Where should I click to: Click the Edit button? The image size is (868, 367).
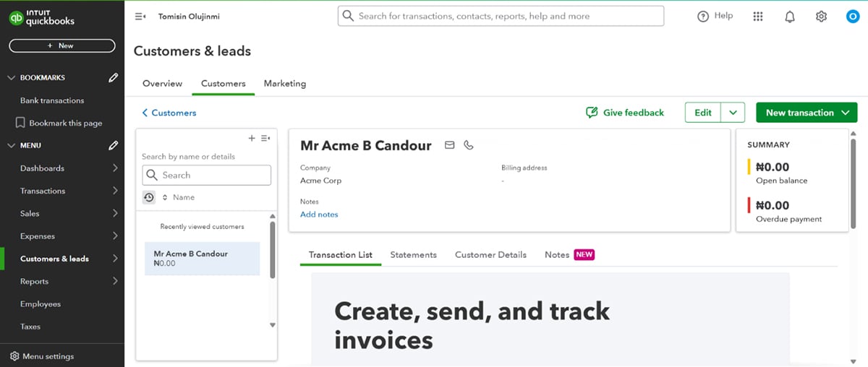point(703,113)
